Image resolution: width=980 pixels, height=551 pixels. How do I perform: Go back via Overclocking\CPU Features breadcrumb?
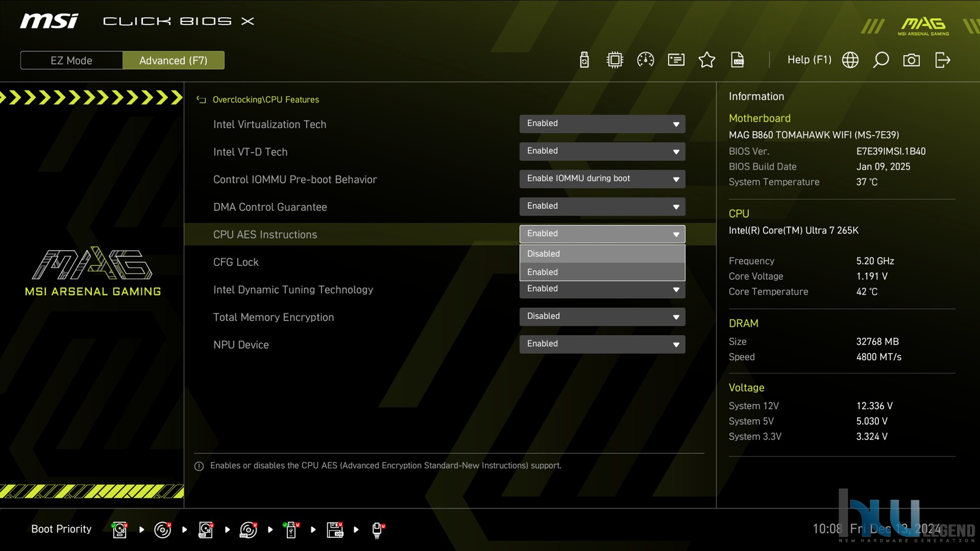pos(266,100)
